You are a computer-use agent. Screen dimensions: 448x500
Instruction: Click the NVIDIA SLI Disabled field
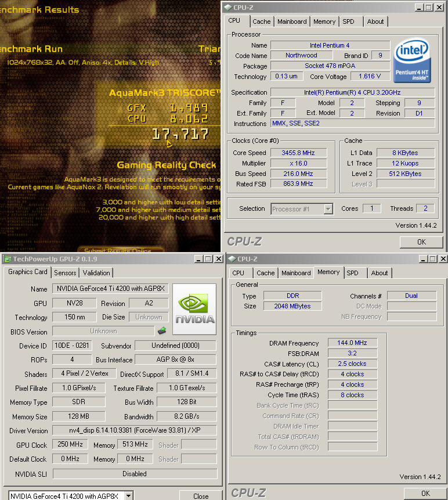[x=135, y=474]
